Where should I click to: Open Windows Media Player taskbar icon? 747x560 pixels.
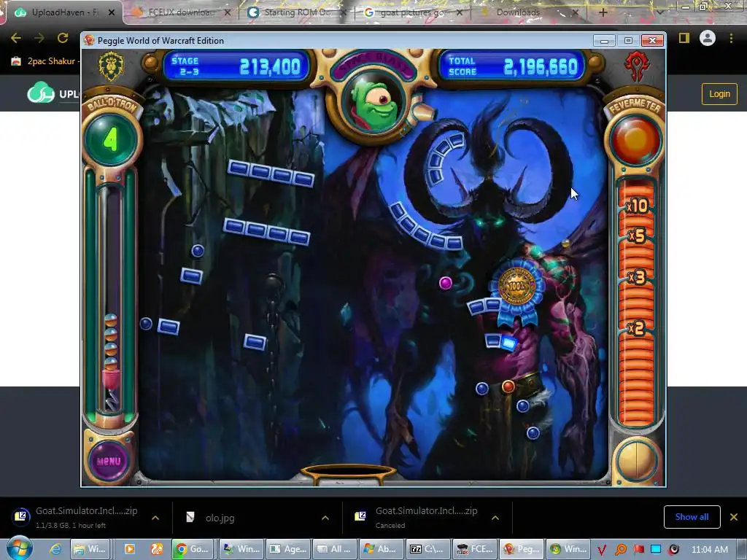tap(129, 549)
